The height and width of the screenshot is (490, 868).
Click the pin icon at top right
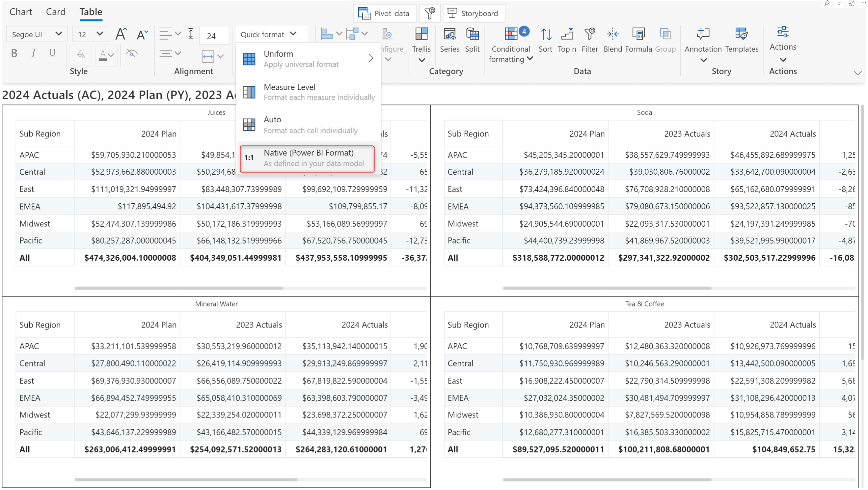[827, 3]
